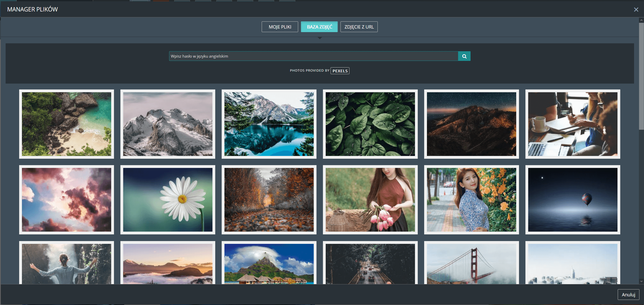Click the scrollbar up arrow
644x305 pixels.
tap(641, 20)
